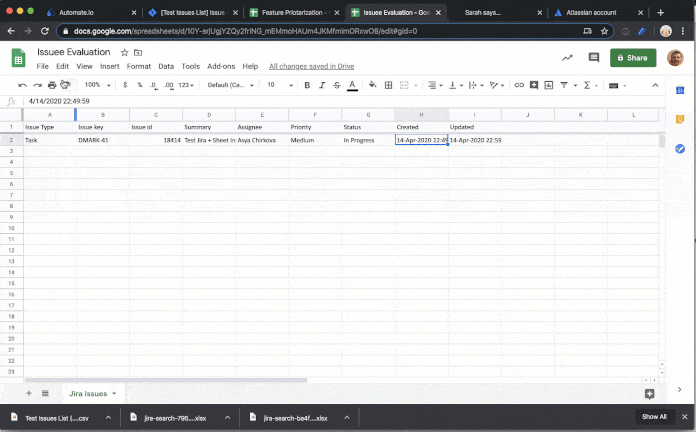Open the font size dropdown

pyautogui.click(x=279, y=85)
